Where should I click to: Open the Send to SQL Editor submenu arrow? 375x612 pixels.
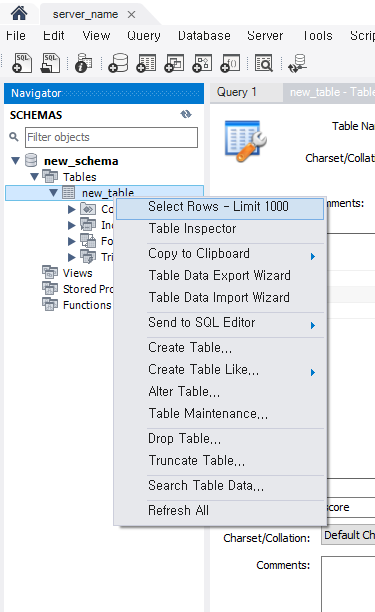coord(313,326)
